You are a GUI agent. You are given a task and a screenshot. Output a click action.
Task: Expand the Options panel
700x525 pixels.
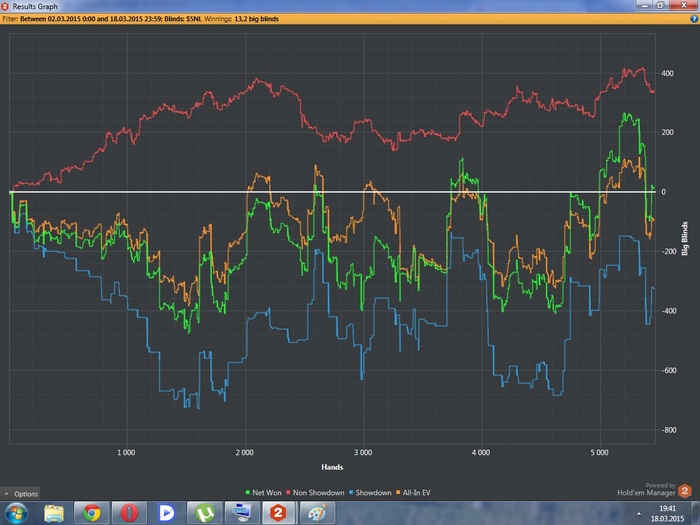point(21,494)
